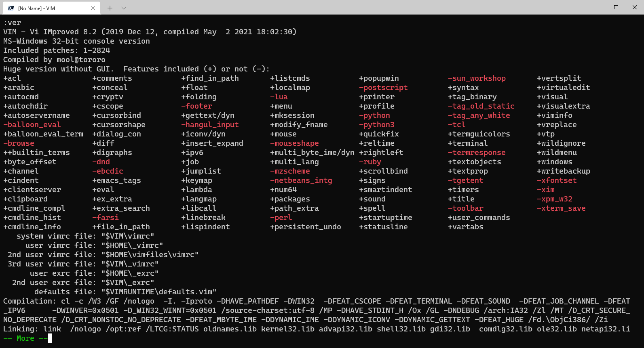The width and height of the screenshot is (644, 348).
Task: Close the '[No Name] - VIM' tab
Action: [93, 8]
